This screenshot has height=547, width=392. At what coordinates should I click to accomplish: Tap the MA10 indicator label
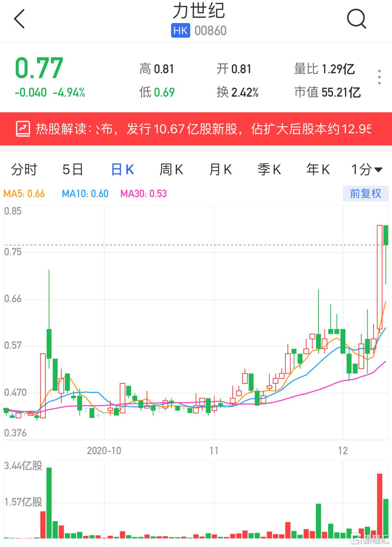[x=85, y=194]
